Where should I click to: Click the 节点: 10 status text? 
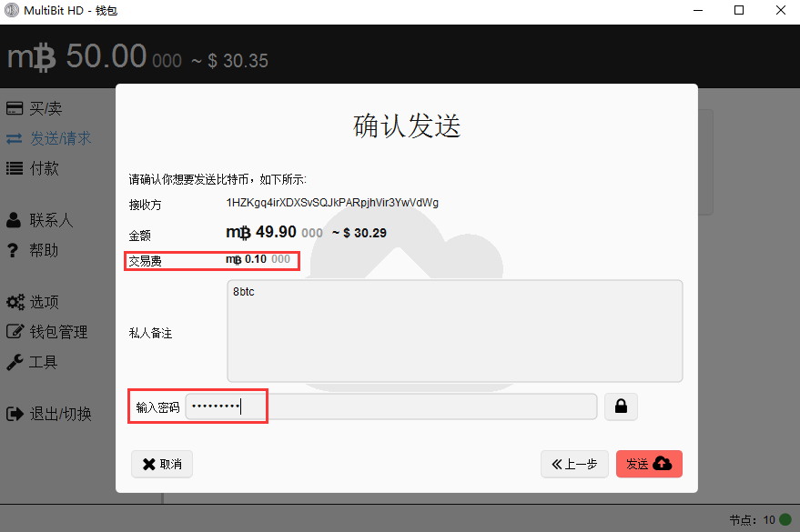click(752, 520)
